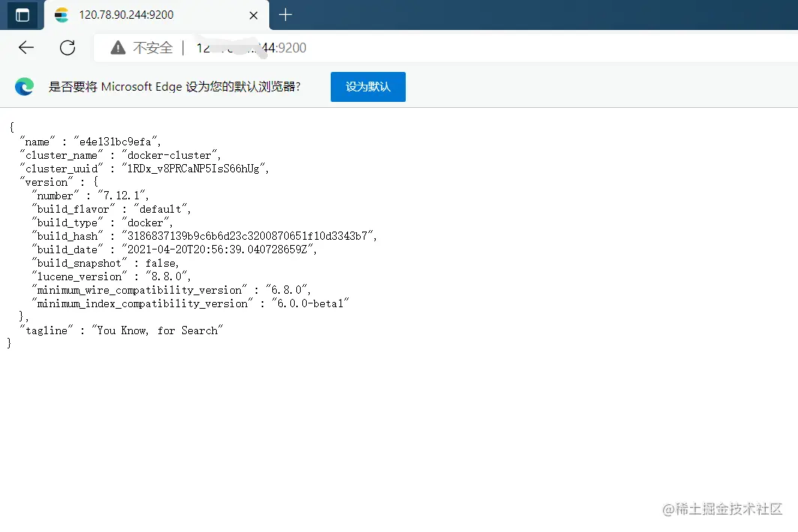Screen dimensions: 798x532
Task: Click the 设为默认 button
Action: [x=368, y=87]
